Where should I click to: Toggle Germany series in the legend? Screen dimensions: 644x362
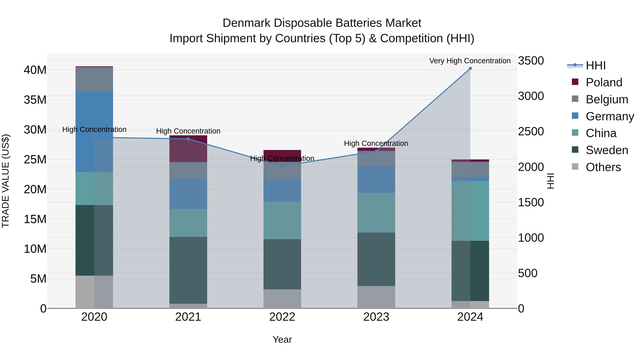[603, 116]
